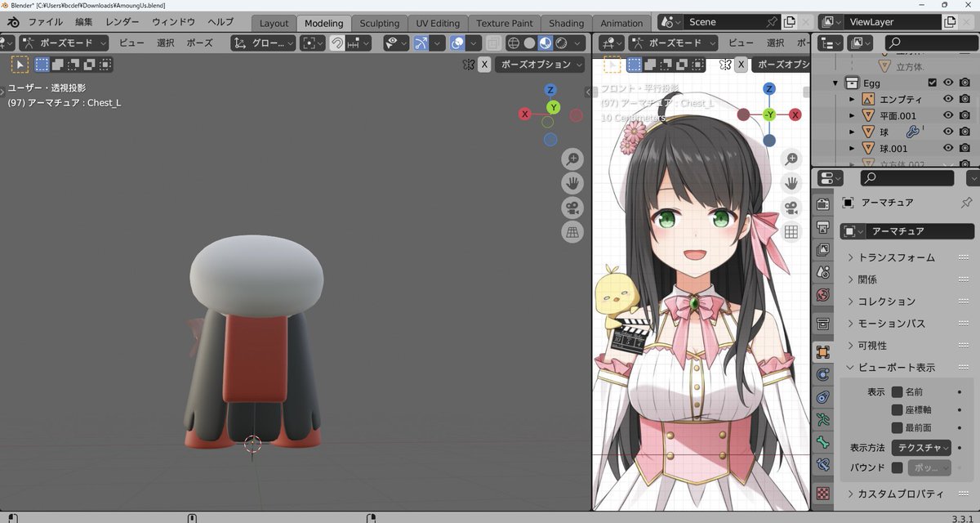980x523 pixels.
Task: Click the pin icon in properties header
Action: [x=967, y=202]
